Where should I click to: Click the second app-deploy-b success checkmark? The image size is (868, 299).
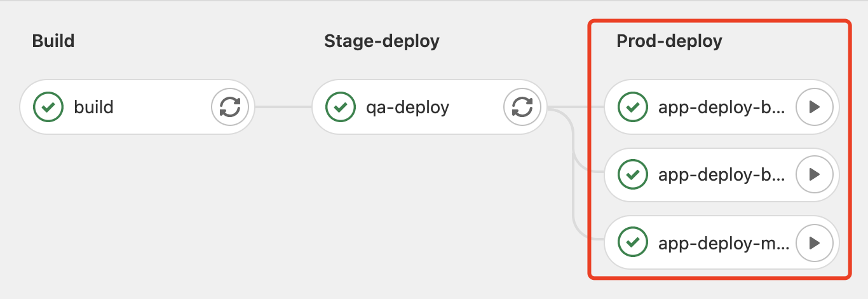click(633, 174)
